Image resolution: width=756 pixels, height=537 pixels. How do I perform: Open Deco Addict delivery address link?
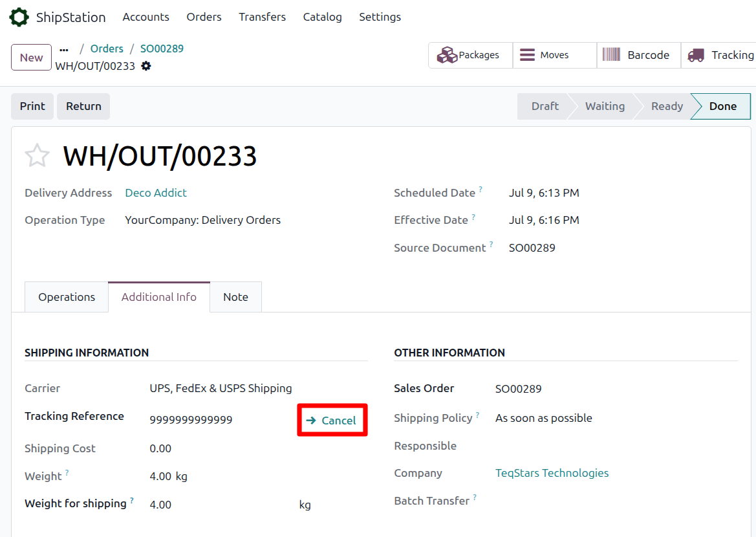click(x=156, y=193)
